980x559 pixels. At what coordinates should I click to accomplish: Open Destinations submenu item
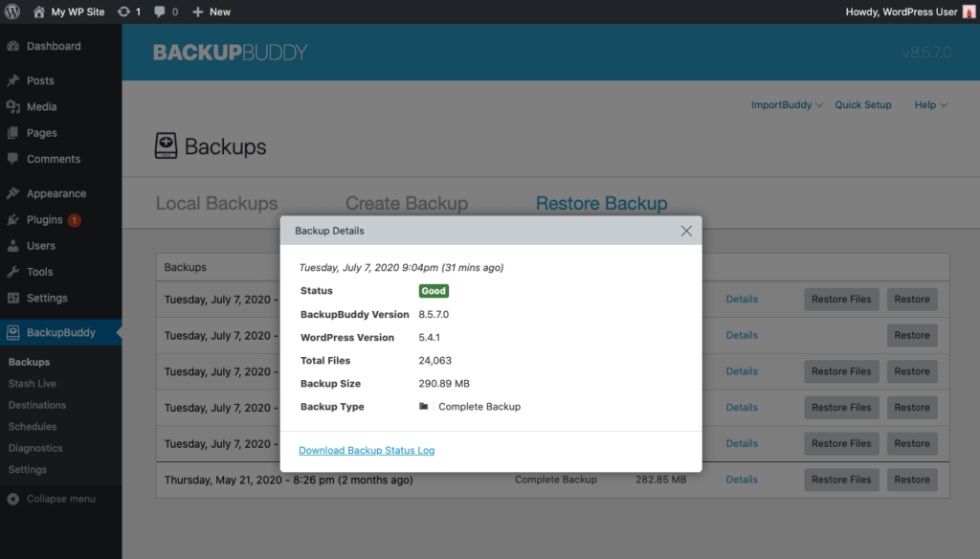tap(37, 405)
